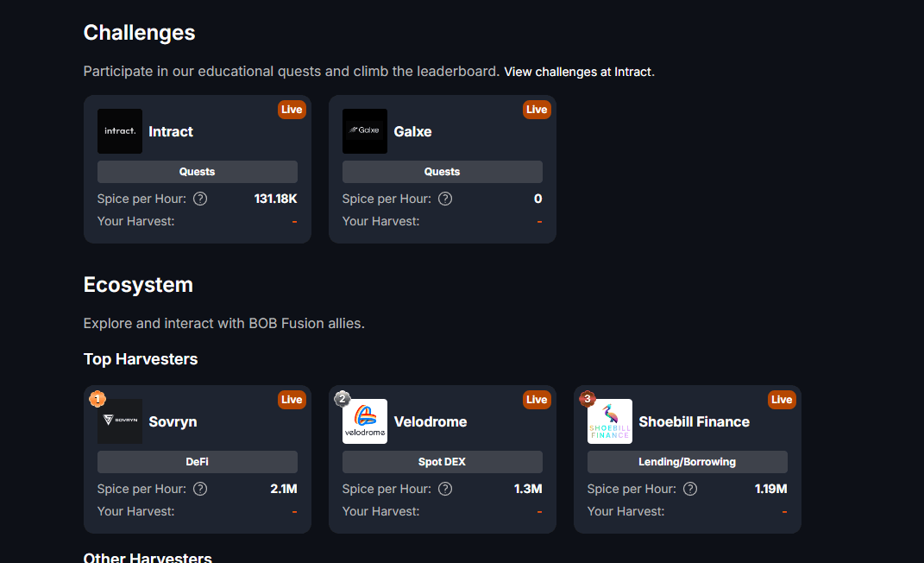Click the Intract logo icon
This screenshot has height=563, width=924.
point(120,131)
